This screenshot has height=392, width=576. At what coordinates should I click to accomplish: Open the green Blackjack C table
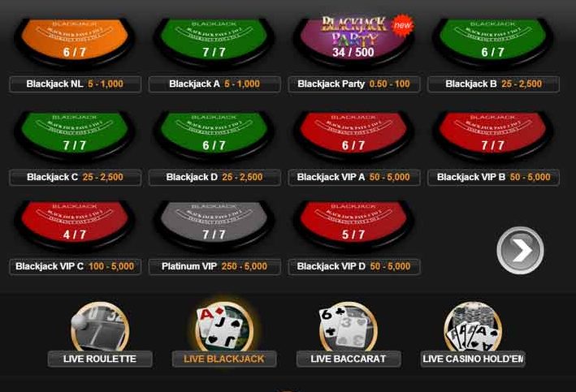pos(75,136)
